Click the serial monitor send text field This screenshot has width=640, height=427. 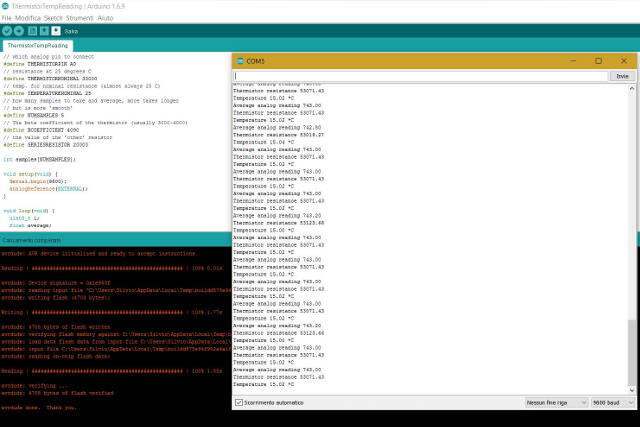[421, 76]
